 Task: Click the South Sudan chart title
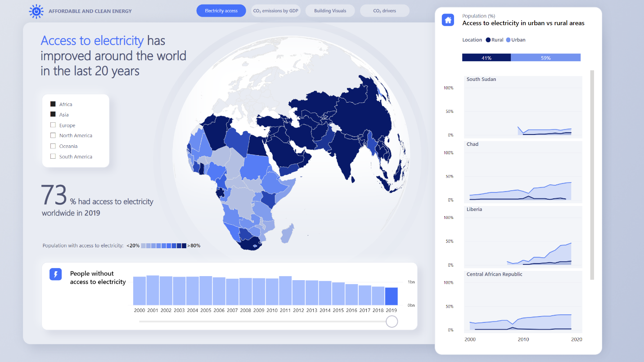(x=481, y=80)
